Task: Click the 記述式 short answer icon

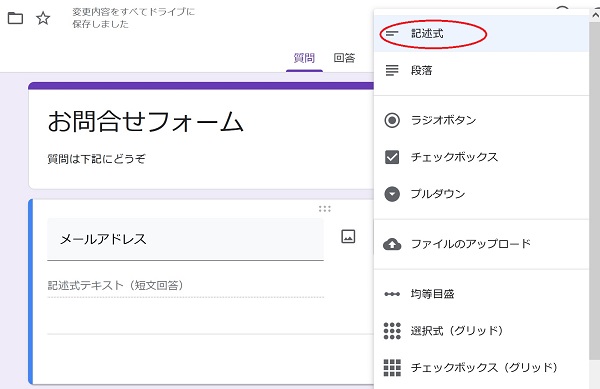Action: tap(392, 34)
